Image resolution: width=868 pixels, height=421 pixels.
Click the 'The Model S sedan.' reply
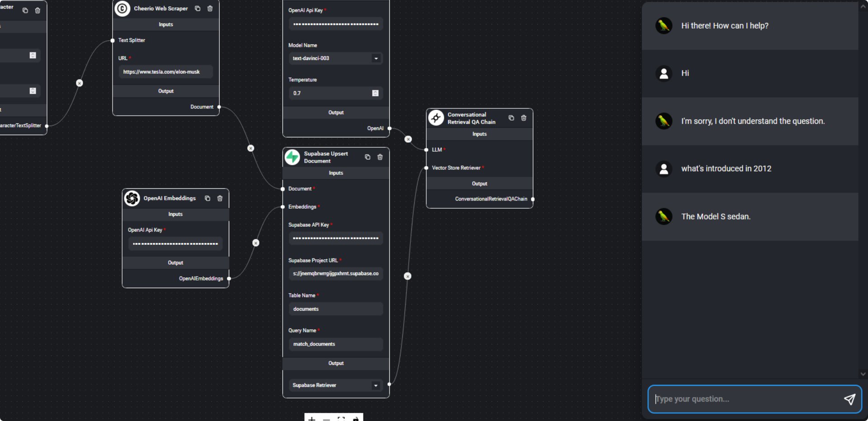(x=716, y=216)
